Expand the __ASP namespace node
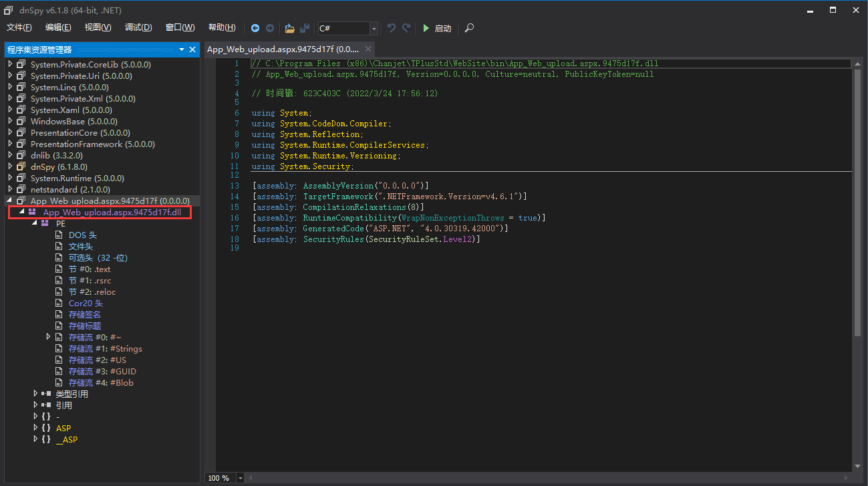Viewport: 868px width, 486px height. pos(35,439)
